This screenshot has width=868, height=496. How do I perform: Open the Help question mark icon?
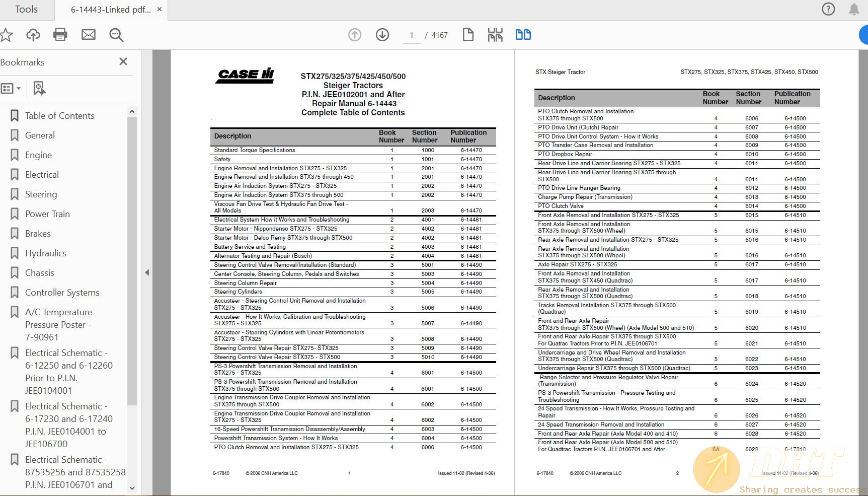828,9
